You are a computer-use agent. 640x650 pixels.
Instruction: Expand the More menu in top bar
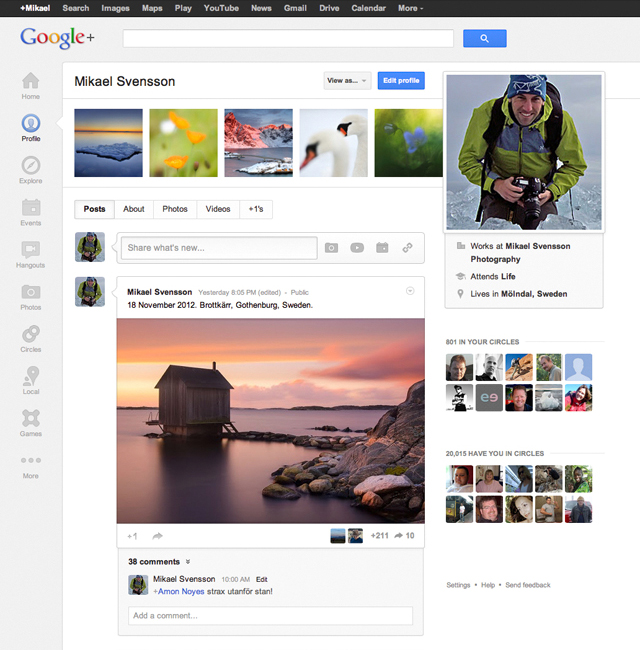point(410,8)
